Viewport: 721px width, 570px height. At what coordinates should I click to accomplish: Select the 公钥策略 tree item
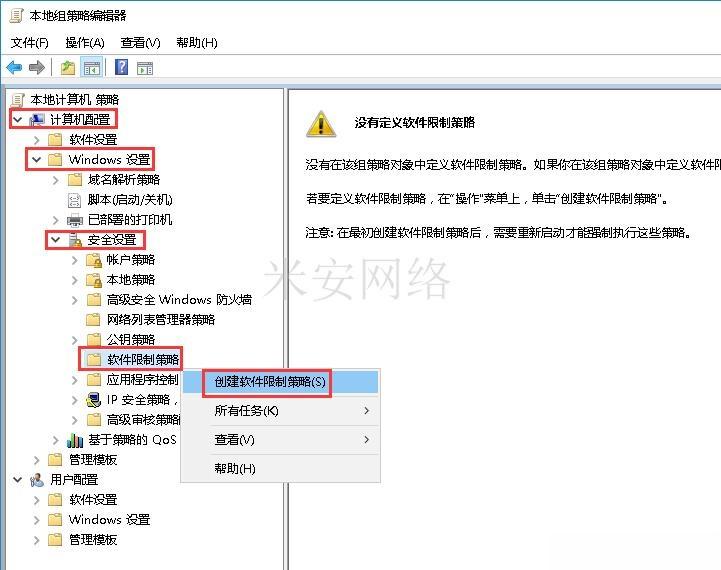pos(131,340)
